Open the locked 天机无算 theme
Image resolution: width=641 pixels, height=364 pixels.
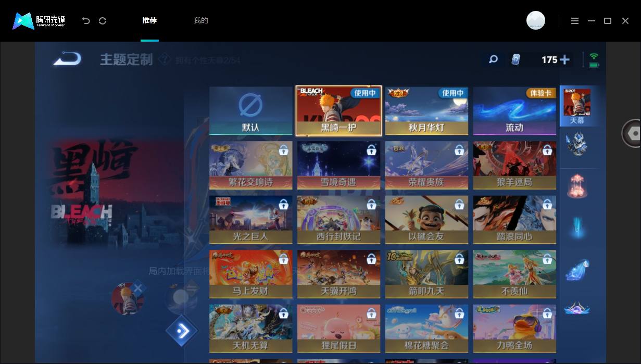[x=250, y=329]
